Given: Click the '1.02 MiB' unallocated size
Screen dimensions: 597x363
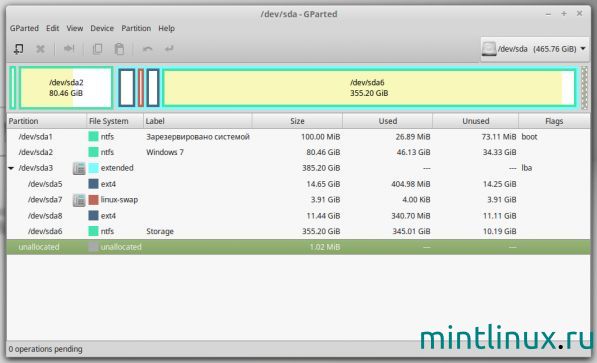Looking at the screenshot, I should 325,247.
